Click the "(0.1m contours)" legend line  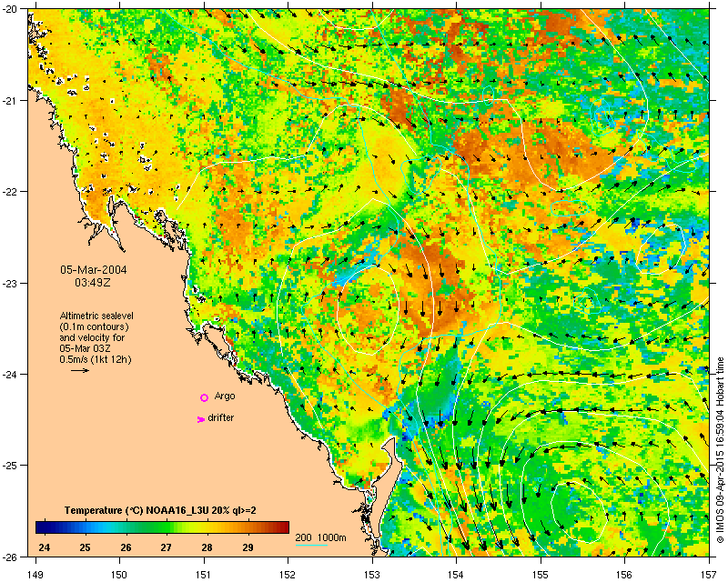click(95, 326)
